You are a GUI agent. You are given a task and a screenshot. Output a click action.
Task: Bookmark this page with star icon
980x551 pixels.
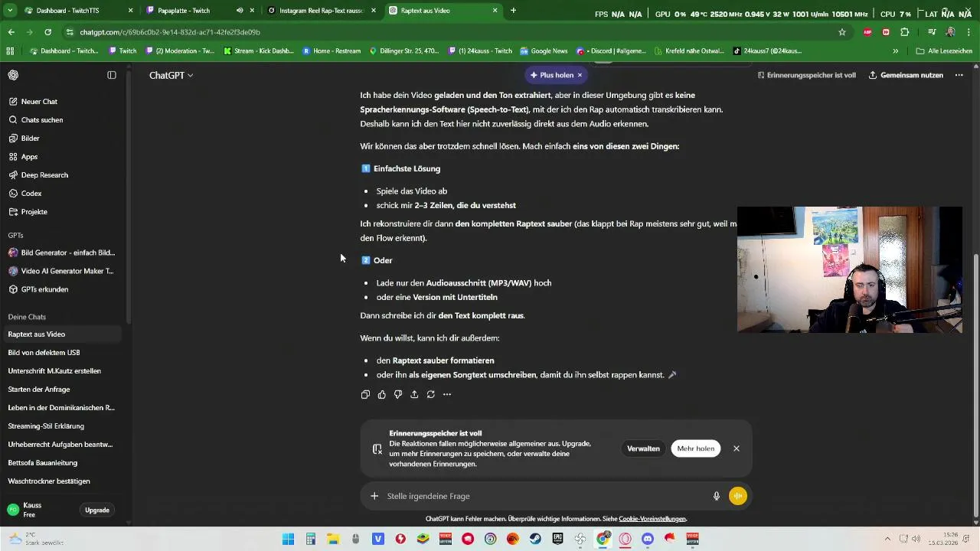click(x=842, y=32)
